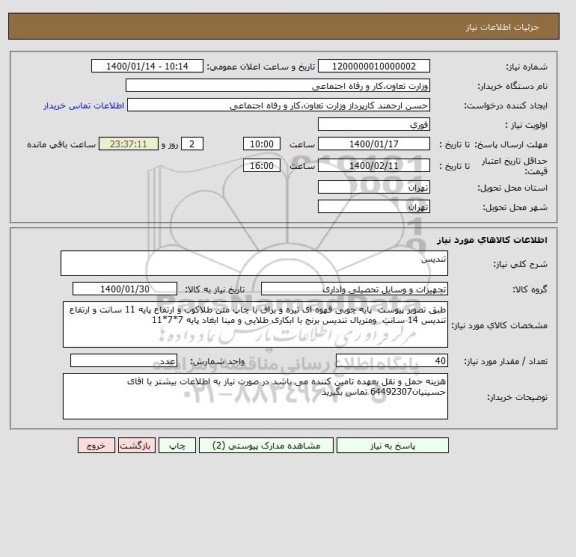The height and width of the screenshot is (557, 576).
Task: Click the شماره نیاز label
Action: click(x=527, y=67)
